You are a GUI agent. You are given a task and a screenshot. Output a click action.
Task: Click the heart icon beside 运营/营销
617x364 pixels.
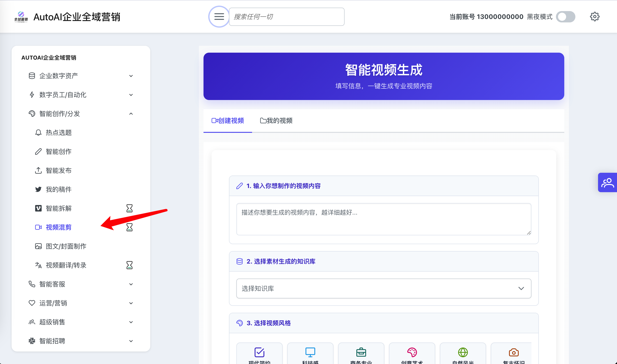point(32,303)
